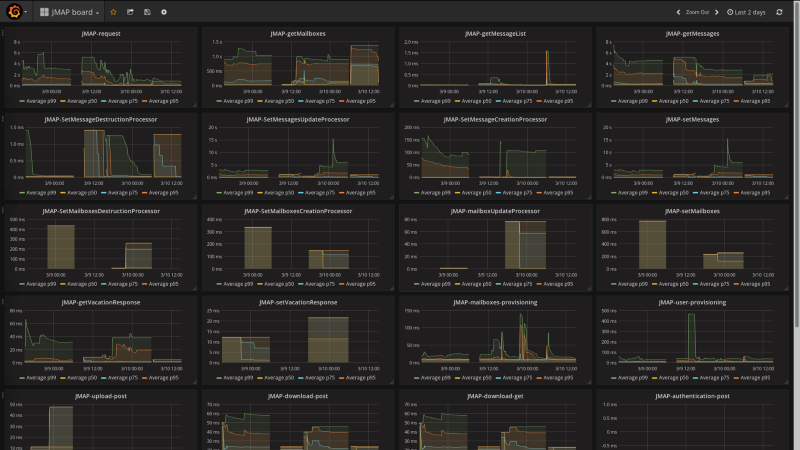The image size is (800, 450).
Task: Open the Last 2 days time picker
Action: 749,12
